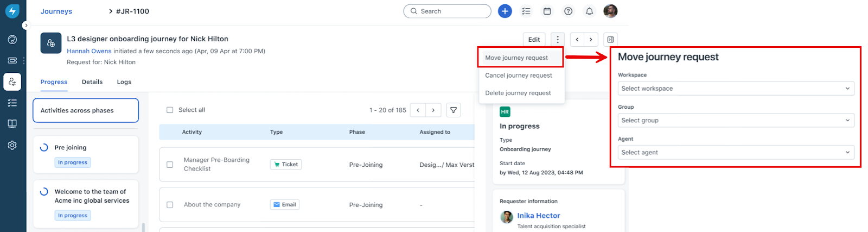Select Welcome to the team phase card
The width and height of the screenshot is (868, 232).
tap(86, 204)
